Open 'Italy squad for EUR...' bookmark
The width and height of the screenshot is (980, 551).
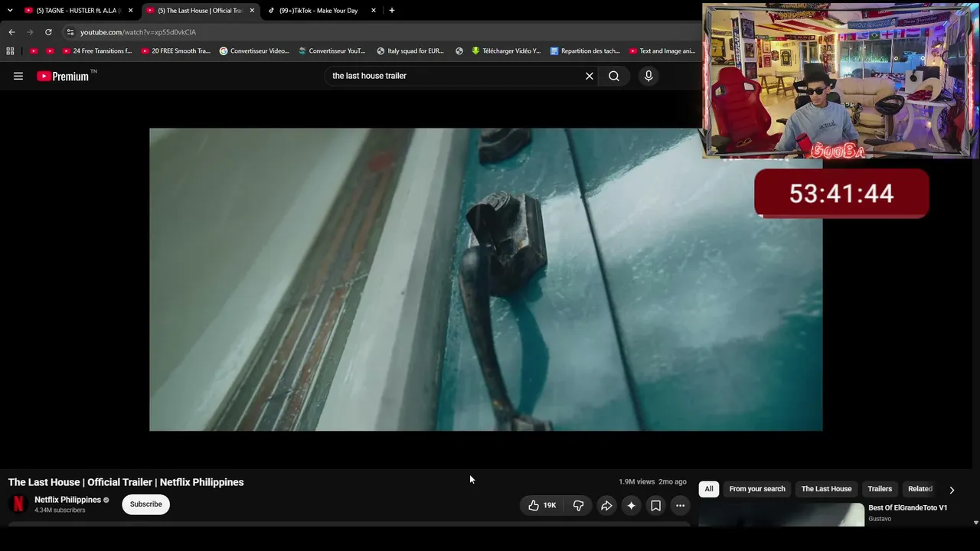[410, 51]
